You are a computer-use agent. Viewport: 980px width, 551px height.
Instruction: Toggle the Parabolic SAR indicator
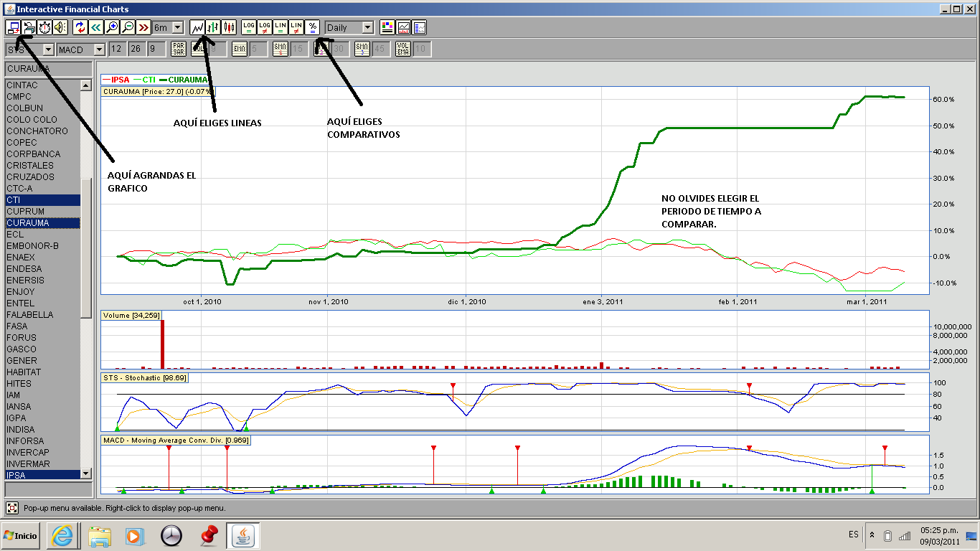click(178, 49)
